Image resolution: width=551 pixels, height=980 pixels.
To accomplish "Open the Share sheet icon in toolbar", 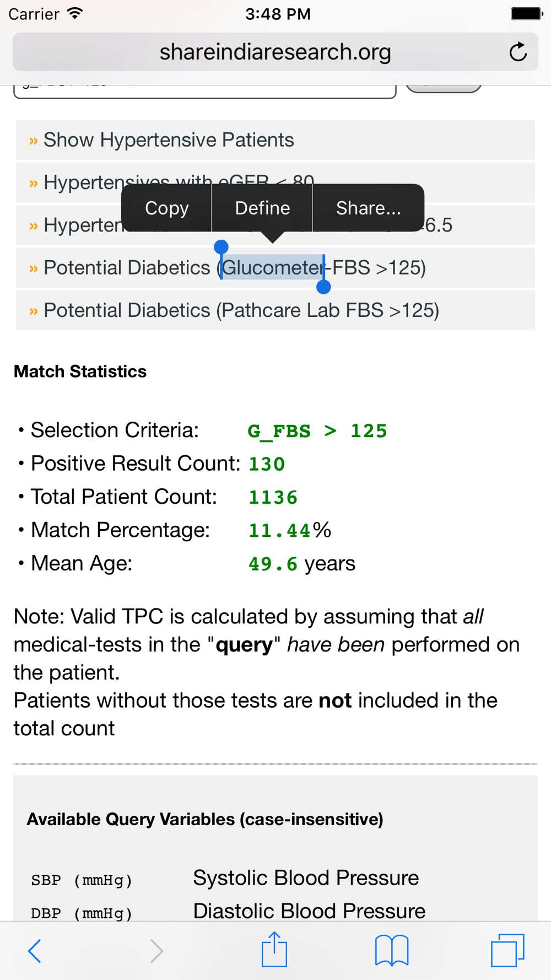I will (274, 949).
